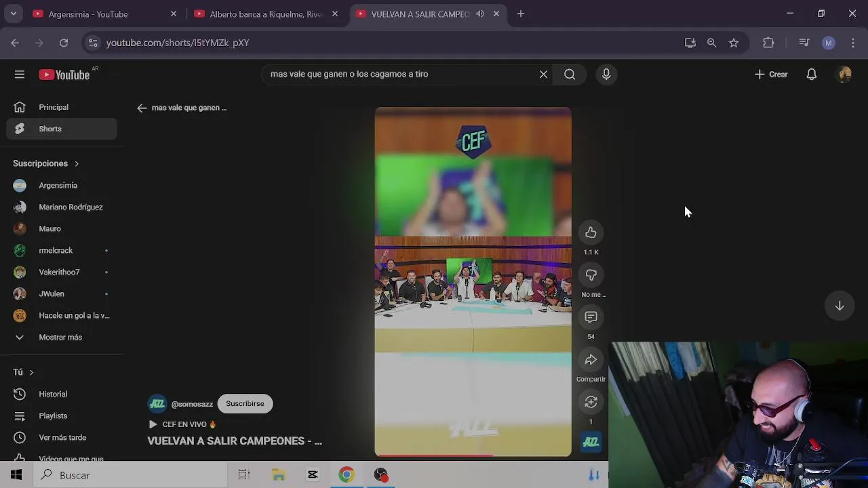
Task: Open the YouTube hamburger guide menu
Action: point(20,75)
